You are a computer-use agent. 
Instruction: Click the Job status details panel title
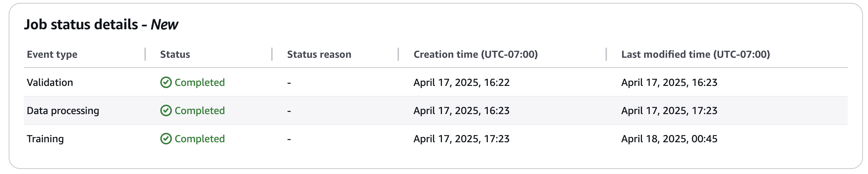click(x=101, y=25)
